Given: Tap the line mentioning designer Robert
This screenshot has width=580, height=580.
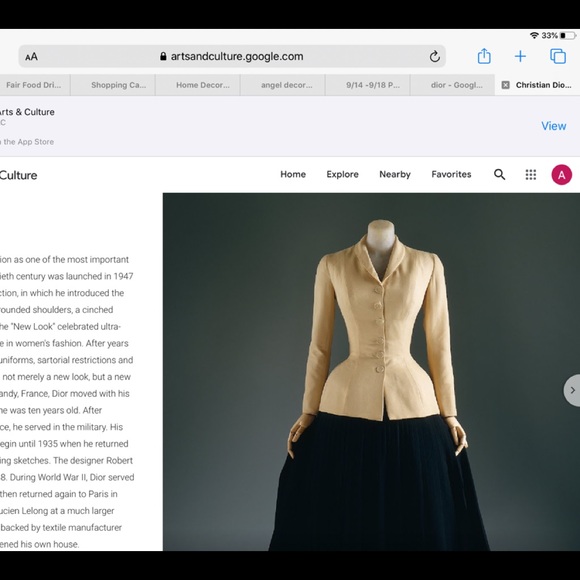Looking at the screenshot, I should click(67, 461).
